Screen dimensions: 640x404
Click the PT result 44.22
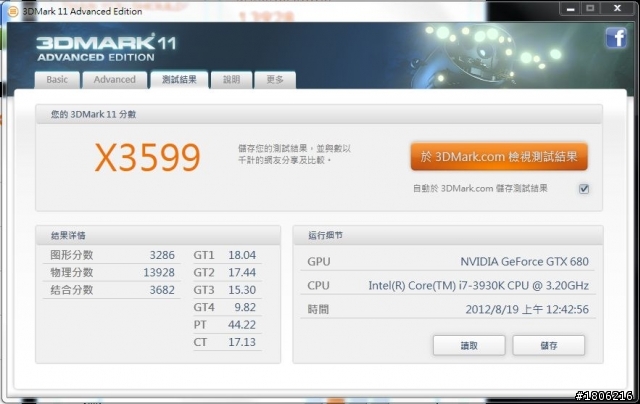[x=242, y=324]
